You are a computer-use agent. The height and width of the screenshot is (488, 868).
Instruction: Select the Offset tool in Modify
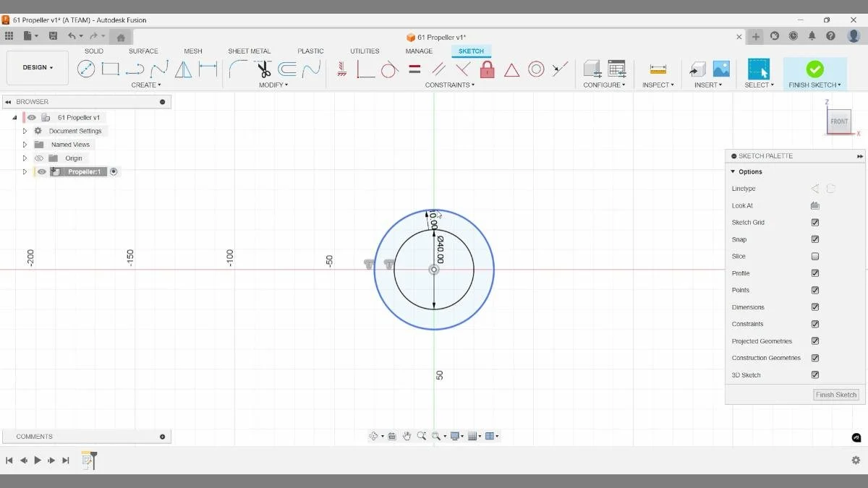[x=288, y=69]
